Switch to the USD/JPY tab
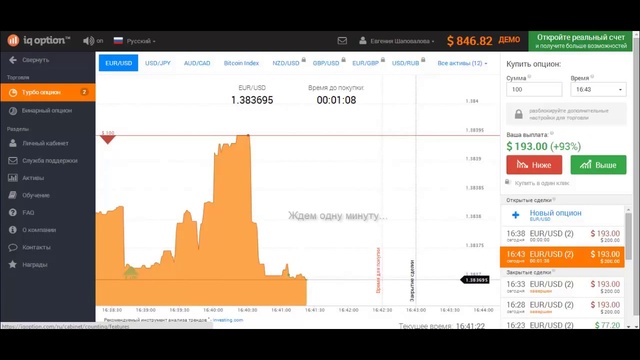 click(x=158, y=63)
